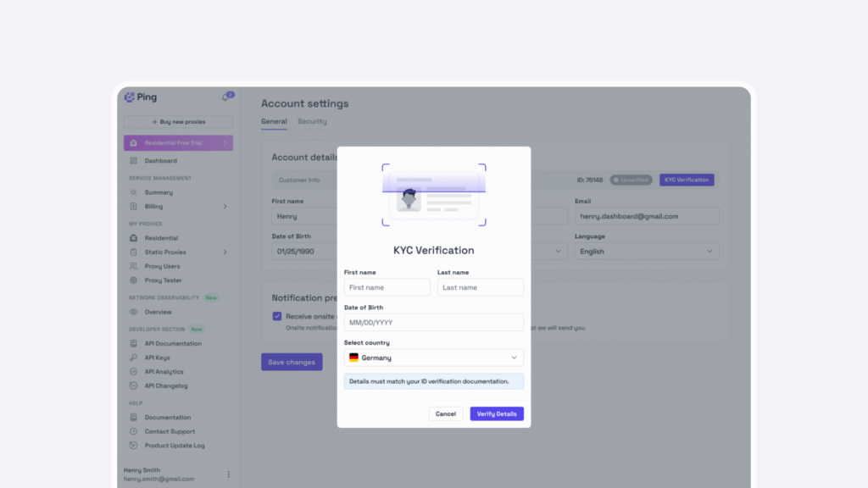The height and width of the screenshot is (488, 868).
Task: Select the Dashboard icon
Action: [132, 161]
